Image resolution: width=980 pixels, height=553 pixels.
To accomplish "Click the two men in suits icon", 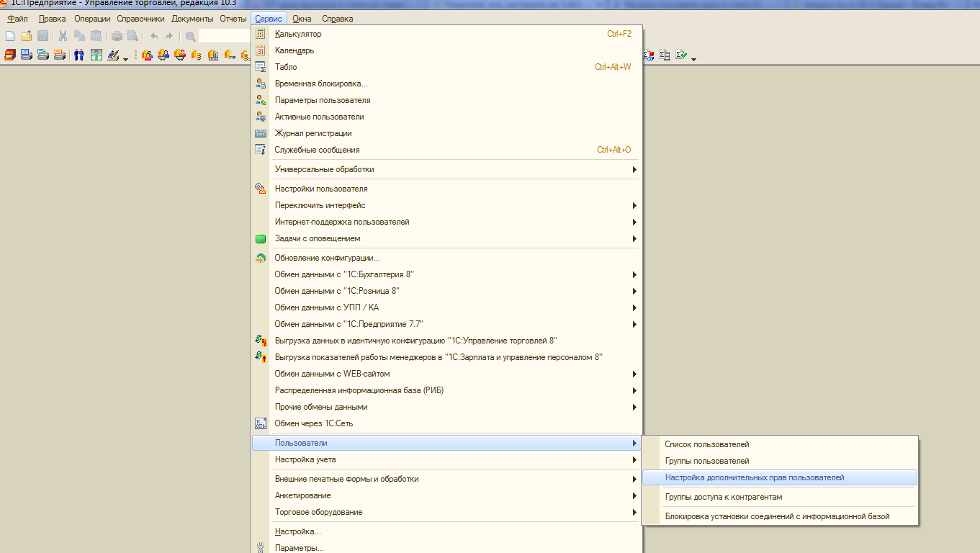I will click(x=79, y=55).
